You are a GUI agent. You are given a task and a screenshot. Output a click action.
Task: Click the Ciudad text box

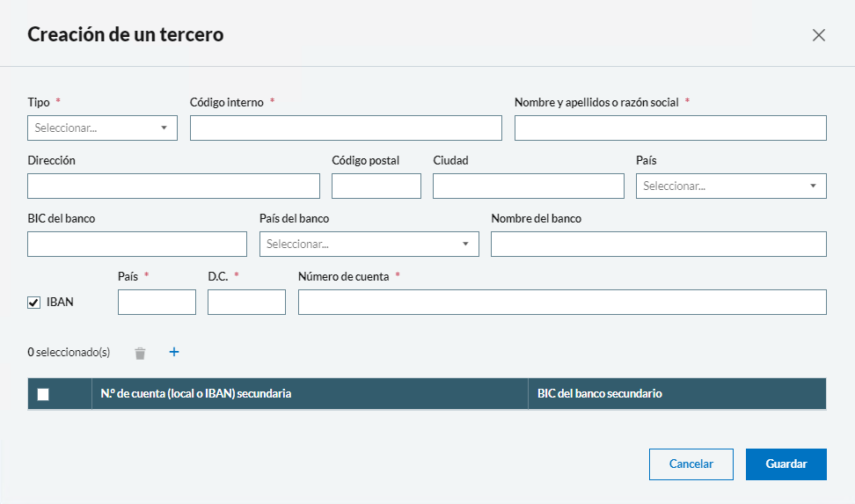tap(528, 186)
